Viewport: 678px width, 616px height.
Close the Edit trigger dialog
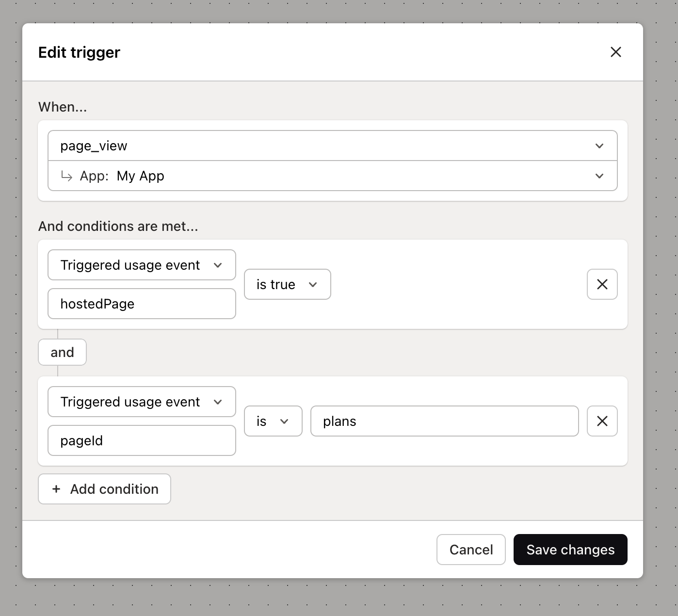[x=615, y=52]
